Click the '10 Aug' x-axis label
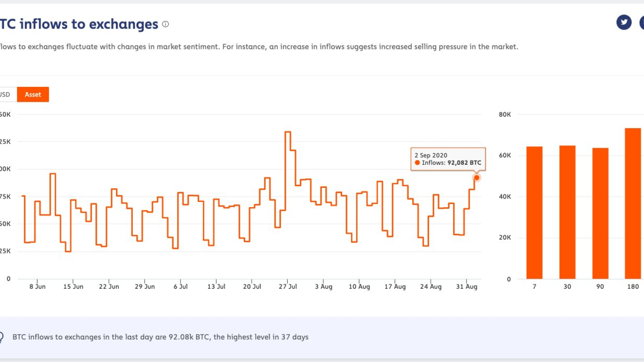The image size is (644, 362). pos(359,286)
